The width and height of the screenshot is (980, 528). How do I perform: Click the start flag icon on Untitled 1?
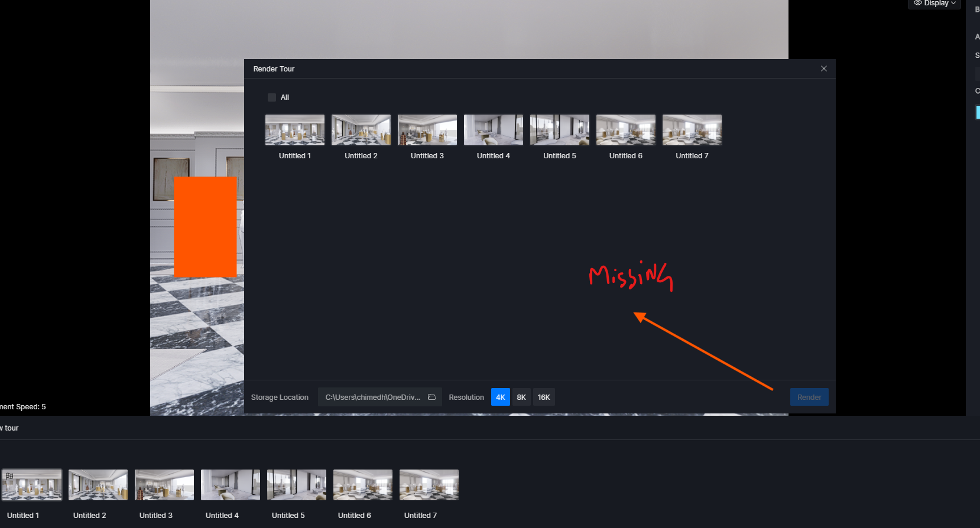pos(9,476)
